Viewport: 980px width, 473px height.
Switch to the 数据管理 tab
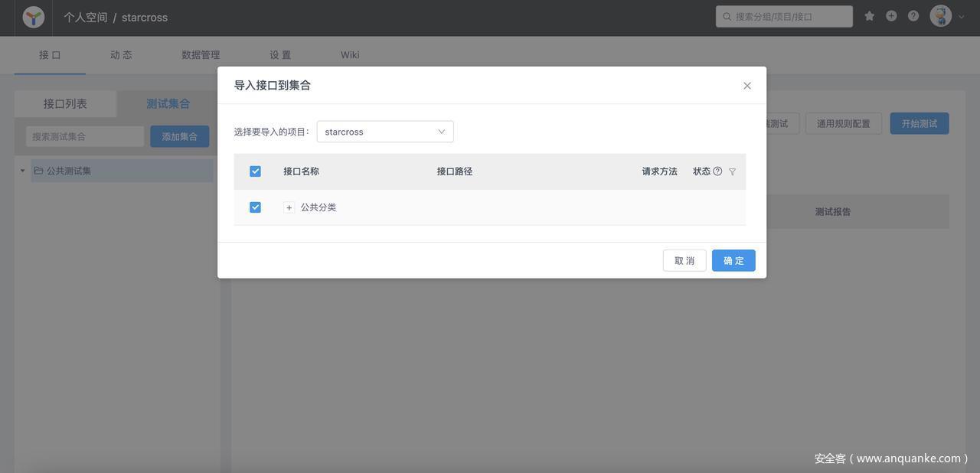coord(201,55)
